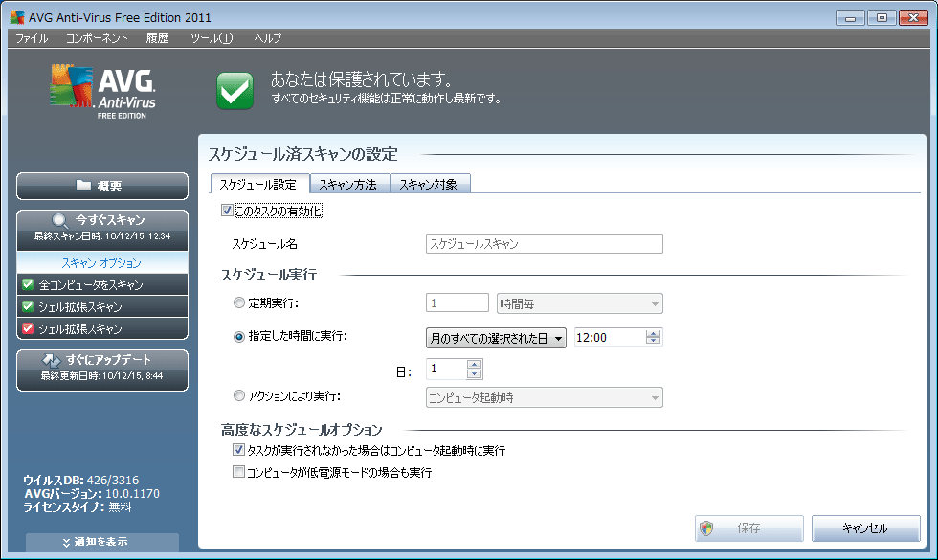Viewport: 938px width, 560px height.
Task: Increase the 日 value with up arrow
Action: pos(475,365)
